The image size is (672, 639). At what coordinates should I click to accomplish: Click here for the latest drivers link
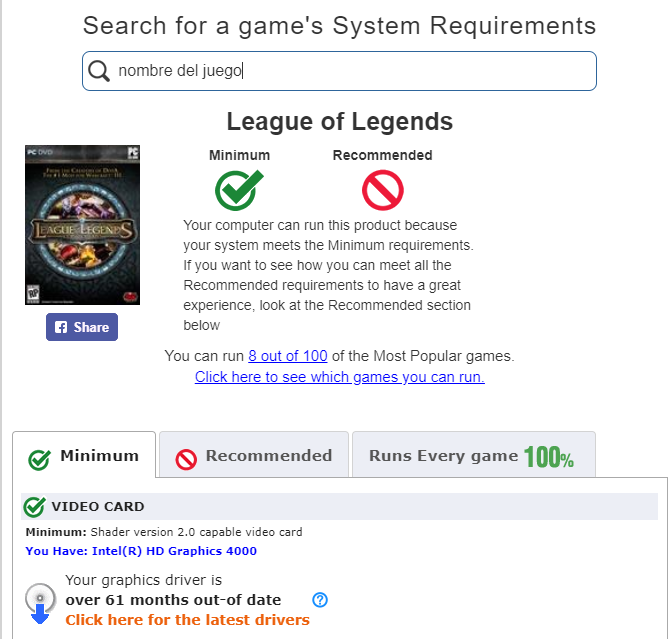click(x=187, y=620)
